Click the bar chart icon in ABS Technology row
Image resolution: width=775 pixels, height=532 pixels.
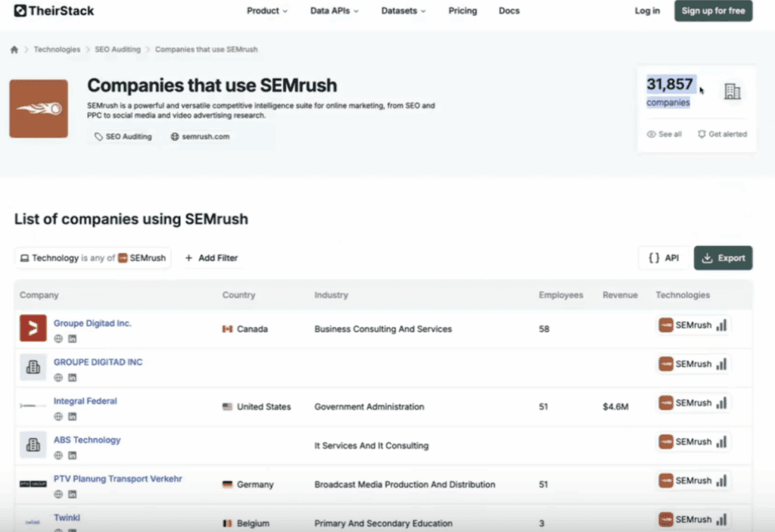point(721,442)
